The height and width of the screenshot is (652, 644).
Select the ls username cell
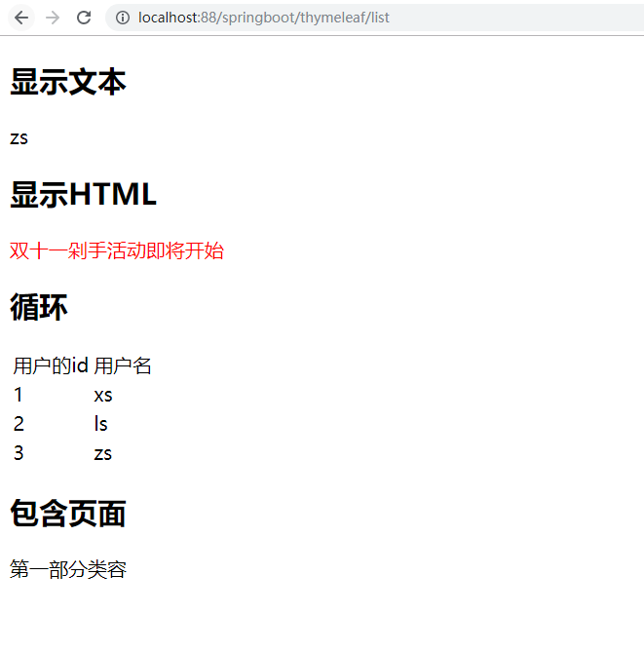101,424
